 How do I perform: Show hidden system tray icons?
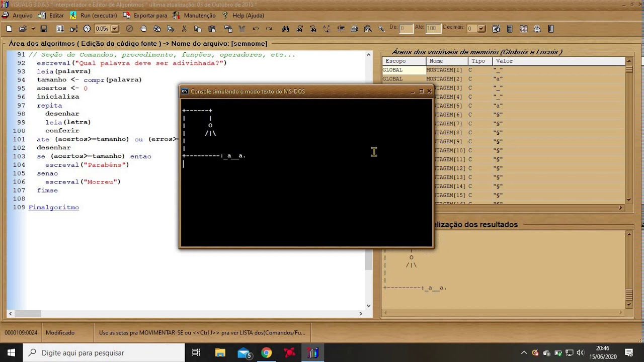(x=524, y=352)
